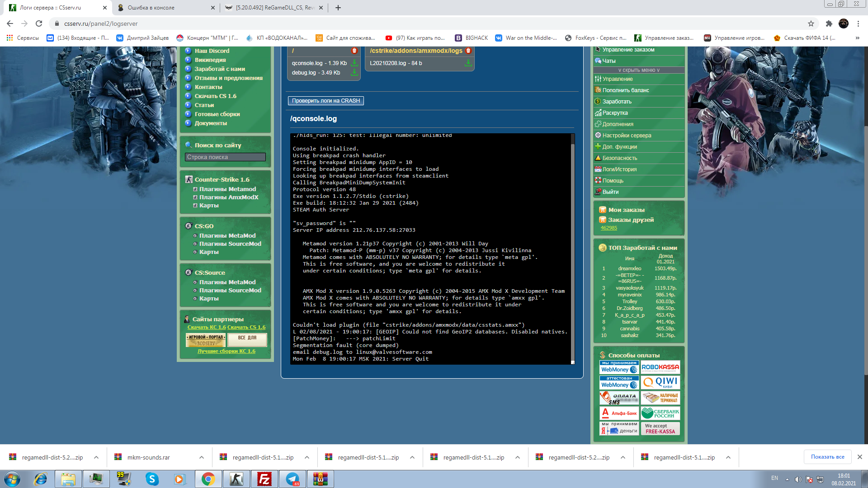
Task: Open 'Логи/История' in the right menu
Action: [x=619, y=169]
